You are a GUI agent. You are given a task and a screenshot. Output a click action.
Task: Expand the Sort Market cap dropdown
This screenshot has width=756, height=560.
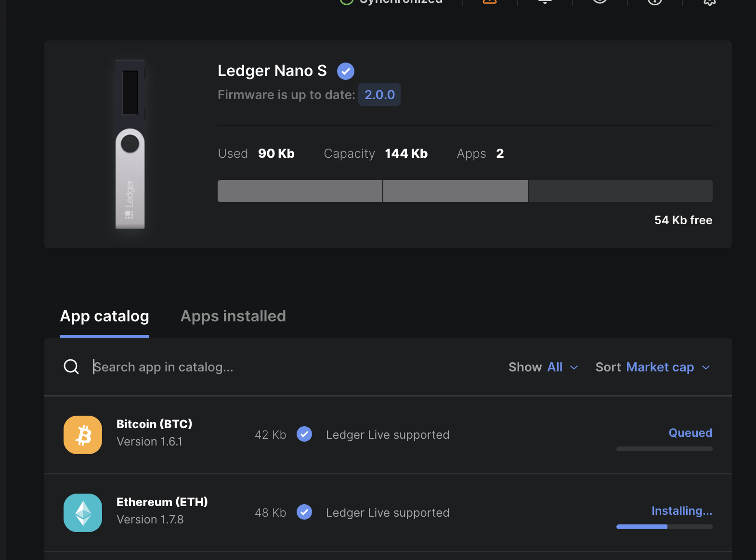653,367
